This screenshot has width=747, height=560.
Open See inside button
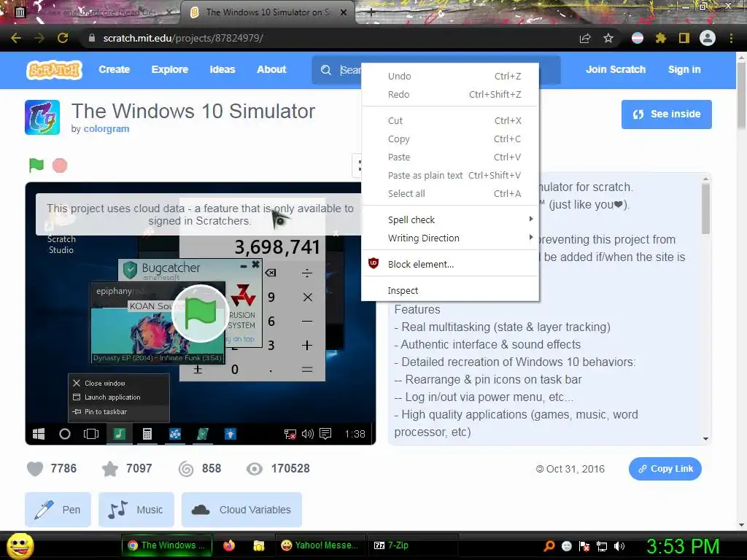pos(667,114)
